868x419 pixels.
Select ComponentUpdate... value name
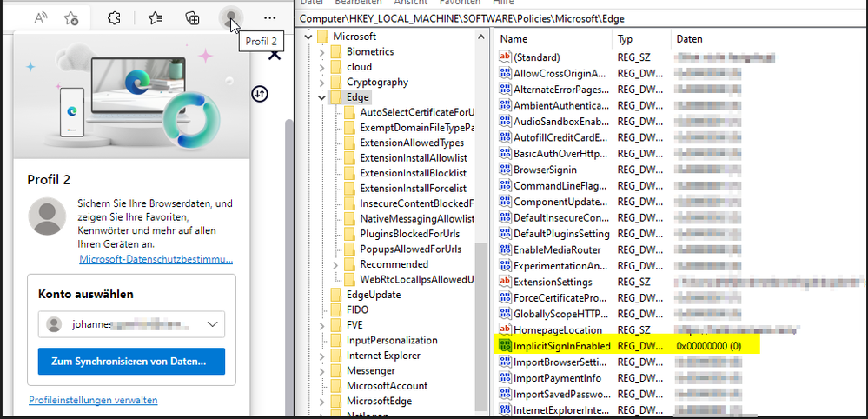click(x=561, y=202)
